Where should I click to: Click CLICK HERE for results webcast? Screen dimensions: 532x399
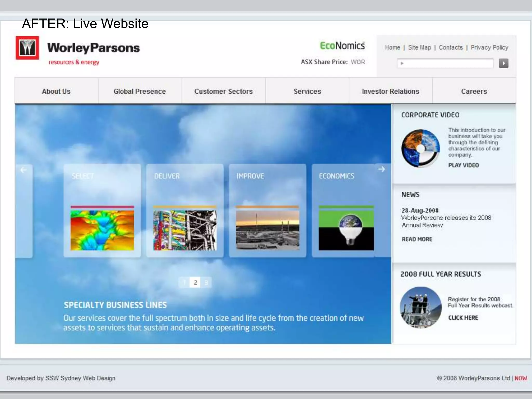(x=463, y=318)
